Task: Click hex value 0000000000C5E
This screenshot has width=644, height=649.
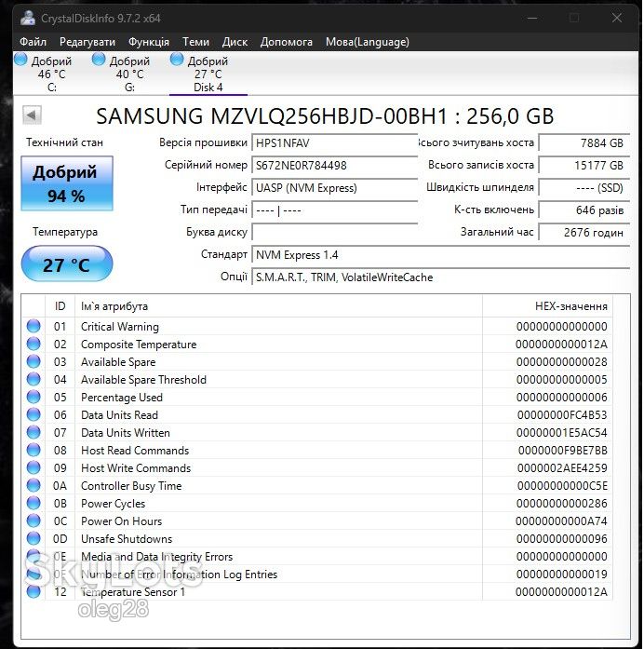Action: [x=562, y=486]
